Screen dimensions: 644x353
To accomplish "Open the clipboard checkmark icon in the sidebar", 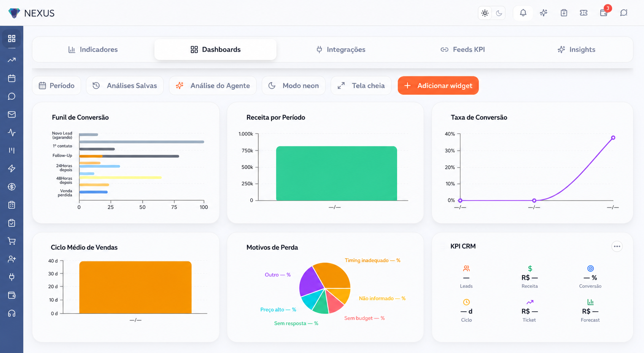I will [12, 223].
